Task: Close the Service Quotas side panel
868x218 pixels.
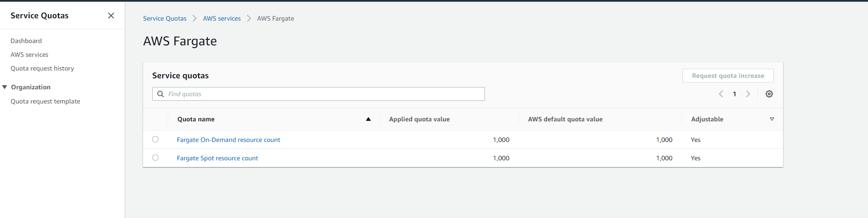Action: click(x=111, y=16)
